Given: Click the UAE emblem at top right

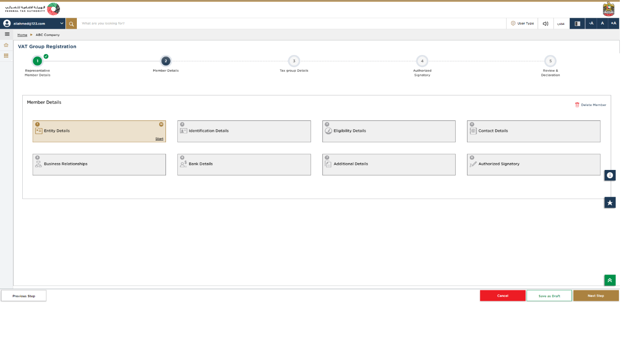Looking at the screenshot, I should coord(608,9).
